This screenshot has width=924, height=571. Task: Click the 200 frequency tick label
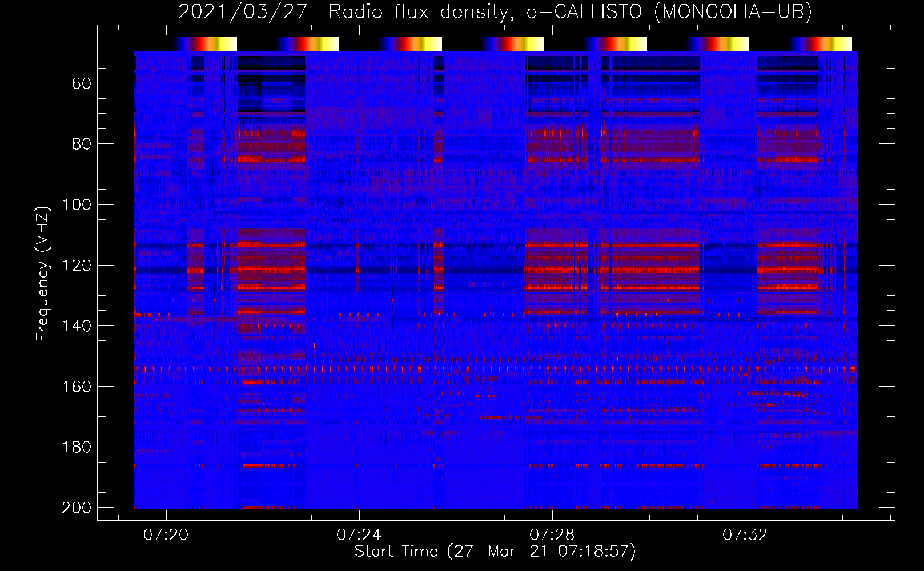(77, 508)
